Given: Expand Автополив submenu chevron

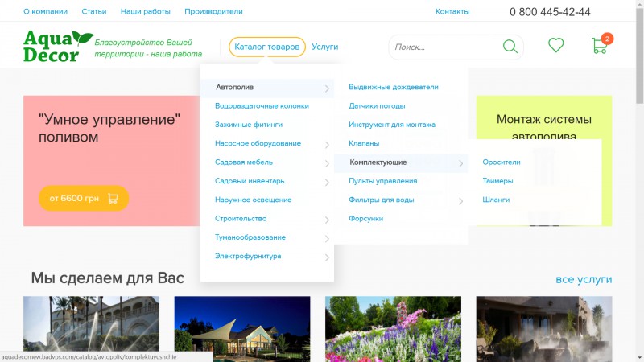Looking at the screenshot, I should 327,88.
